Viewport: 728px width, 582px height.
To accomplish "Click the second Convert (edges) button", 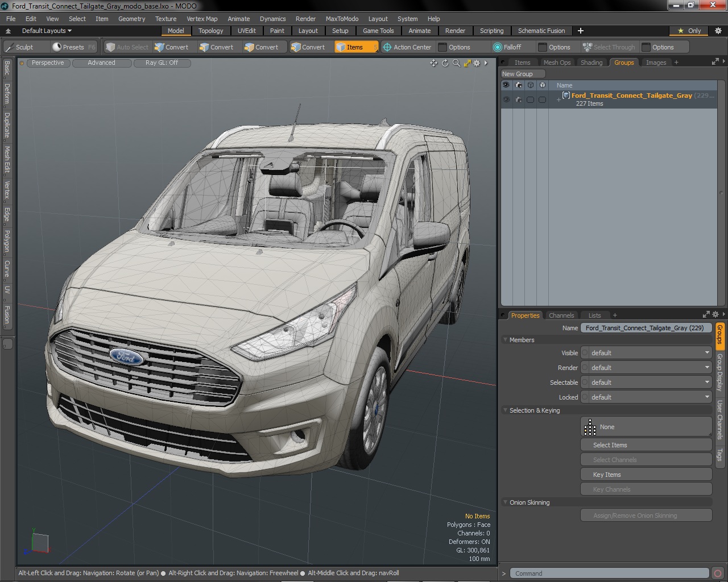I will pos(217,47).
